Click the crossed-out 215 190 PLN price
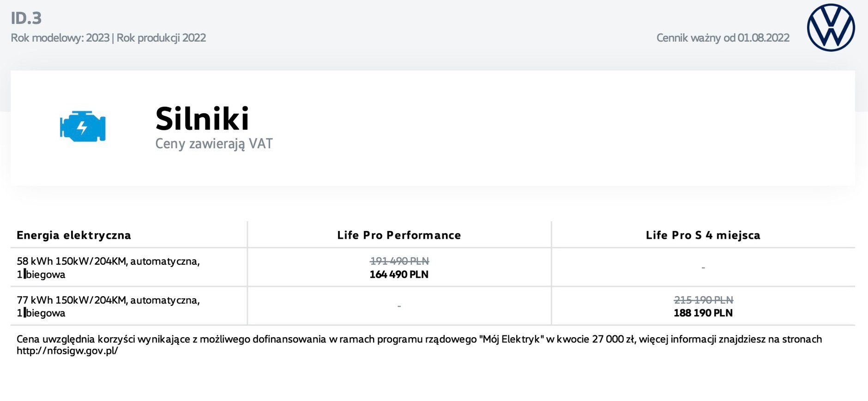 [x=703, y=300]
